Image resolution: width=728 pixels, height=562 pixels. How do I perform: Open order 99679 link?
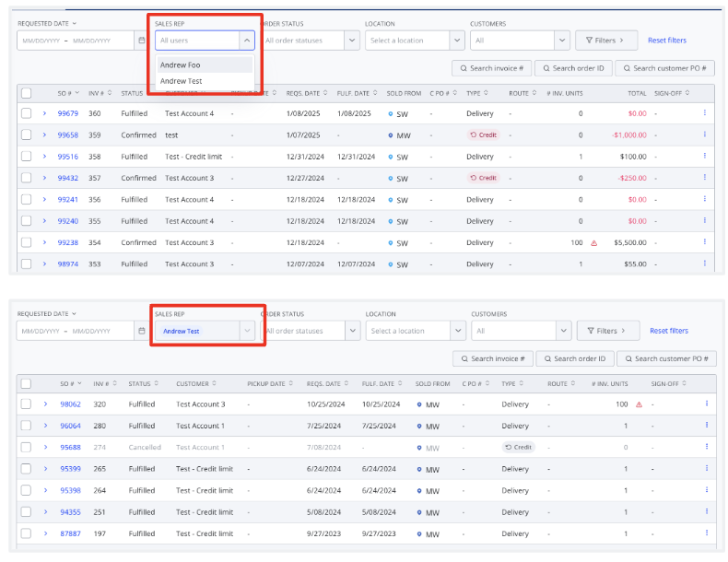68,113
